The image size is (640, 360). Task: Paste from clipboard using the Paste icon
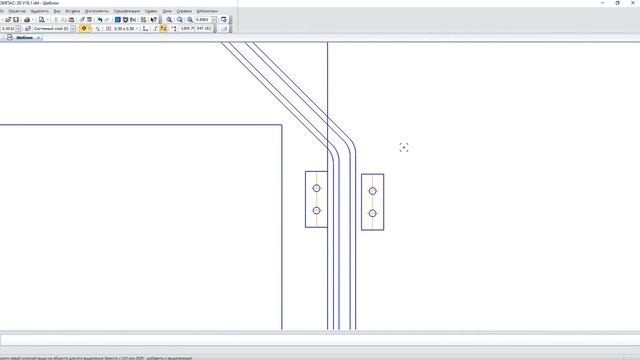tap(71, 20)
